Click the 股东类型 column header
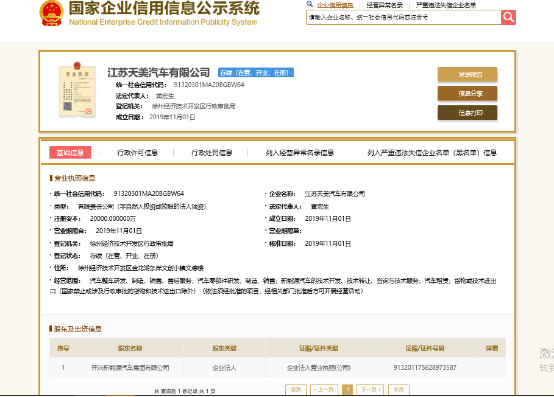The width and height of the screenshot is (554, 397). pyautogui.click(x=224, y=348)
